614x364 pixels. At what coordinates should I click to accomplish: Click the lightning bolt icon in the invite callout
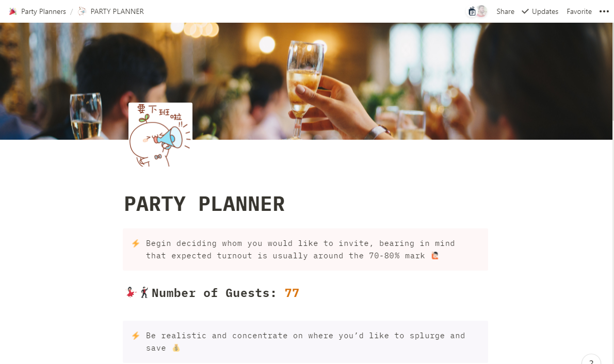[136, 243]
